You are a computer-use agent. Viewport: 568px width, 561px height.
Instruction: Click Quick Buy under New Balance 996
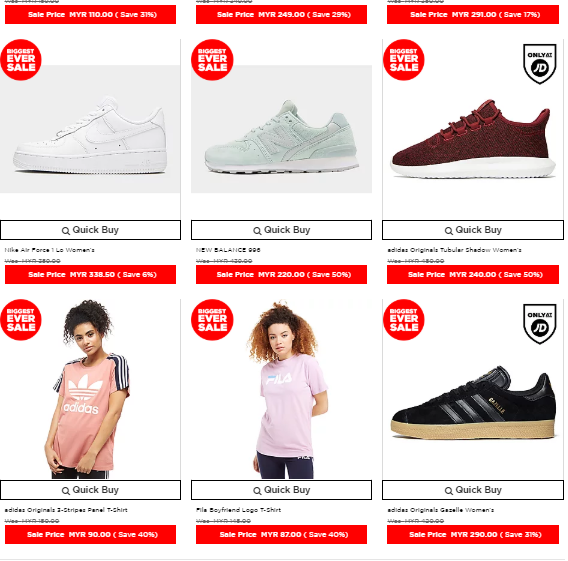281,230
